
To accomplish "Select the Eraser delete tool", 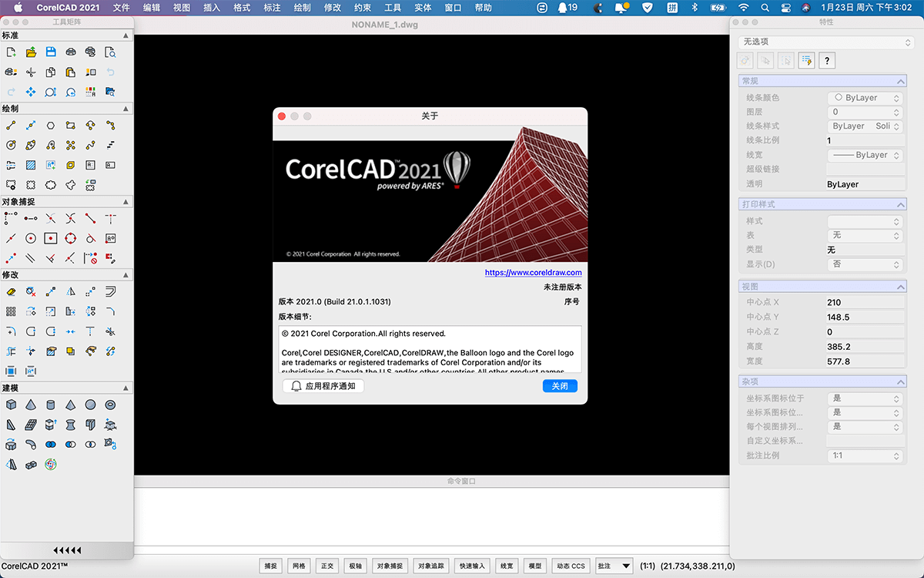I will point(11,291).
